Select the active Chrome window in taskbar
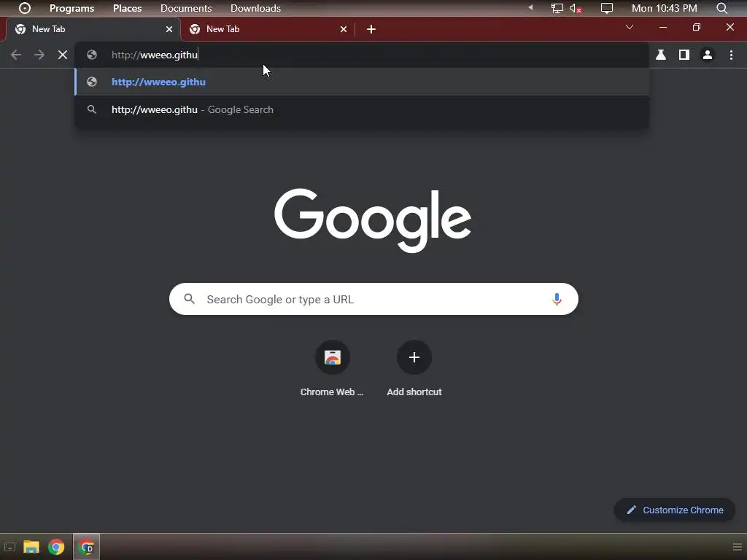The image size is (747, 560). click(86, 547)
